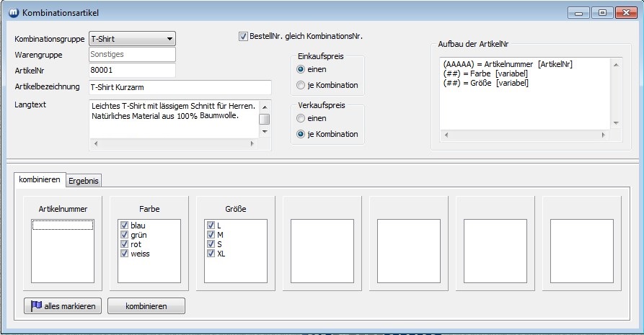
Task: Click into the ArtikelNr field
Action: point(131,71)
